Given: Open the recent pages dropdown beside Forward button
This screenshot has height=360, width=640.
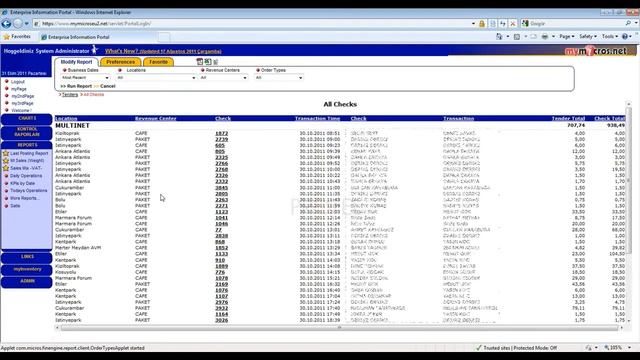Looking at the screenshot, I should [27, 24].
